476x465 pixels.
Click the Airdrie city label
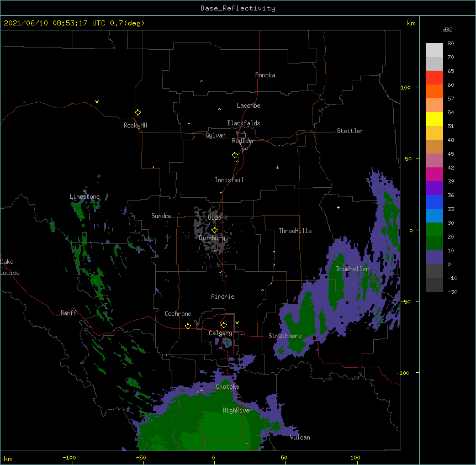click(x=223, y=297)
